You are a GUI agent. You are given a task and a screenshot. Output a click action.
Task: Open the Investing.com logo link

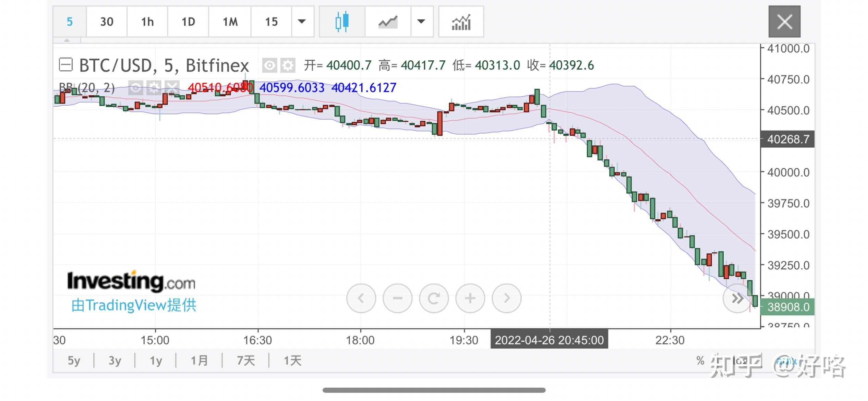click(131, 281)
